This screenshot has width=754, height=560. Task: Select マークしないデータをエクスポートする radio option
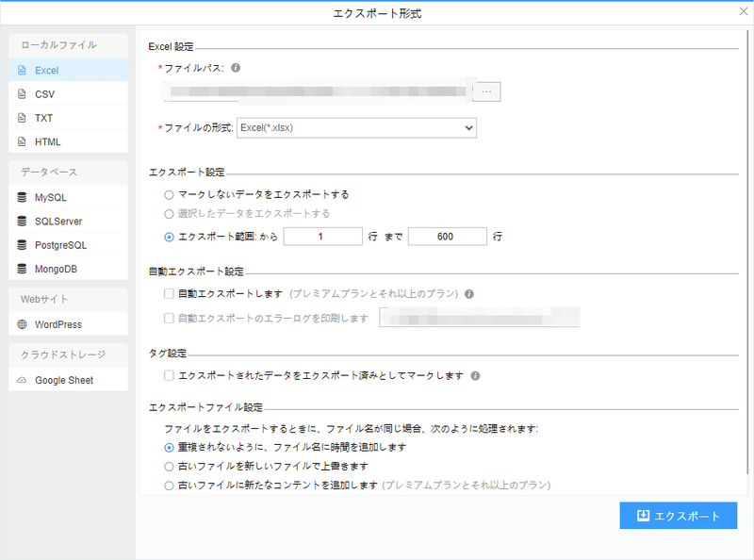point(169,194)
